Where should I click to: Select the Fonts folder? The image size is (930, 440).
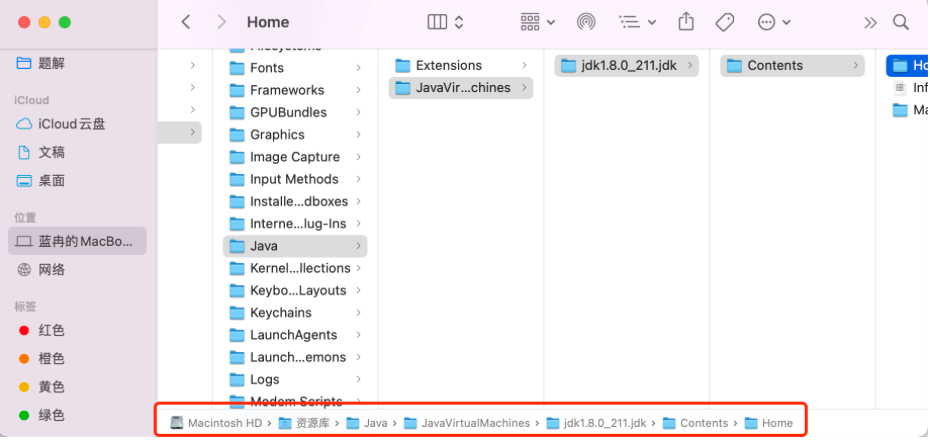click(295, 68)
